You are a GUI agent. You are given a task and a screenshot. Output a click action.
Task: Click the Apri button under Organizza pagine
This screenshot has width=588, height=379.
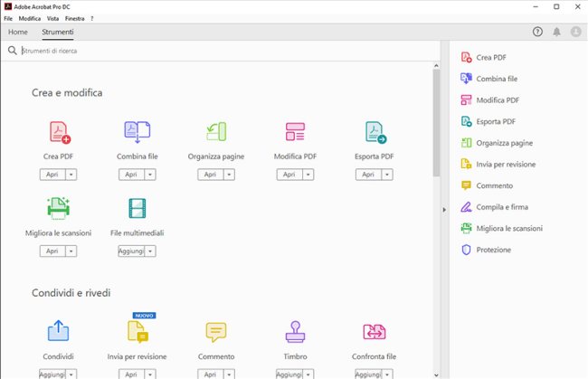pos(211,175)
